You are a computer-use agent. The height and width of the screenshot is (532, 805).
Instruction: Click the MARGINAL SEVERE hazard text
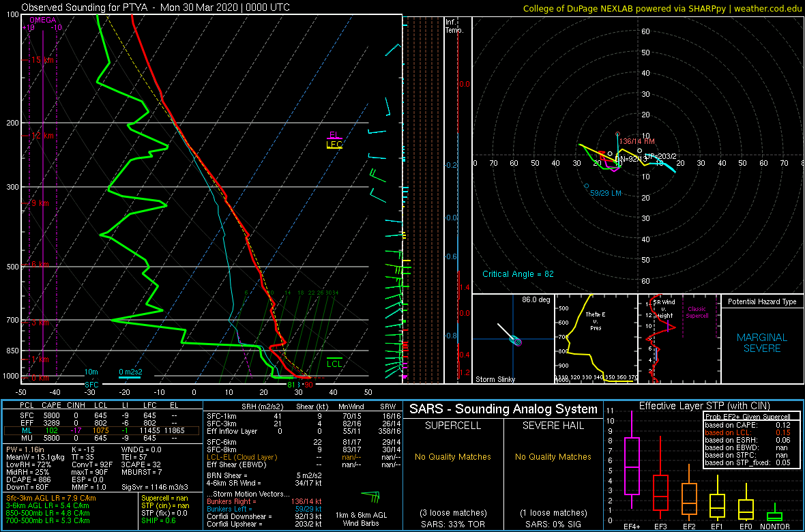[762, 343]
